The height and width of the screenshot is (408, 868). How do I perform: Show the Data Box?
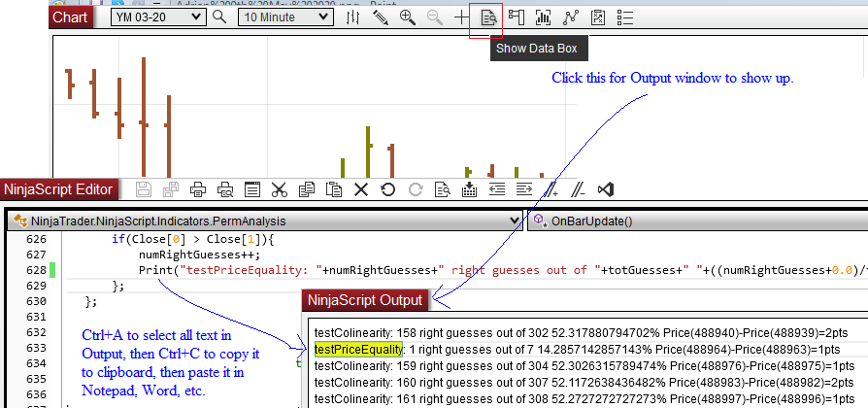(x=488, y=17)
